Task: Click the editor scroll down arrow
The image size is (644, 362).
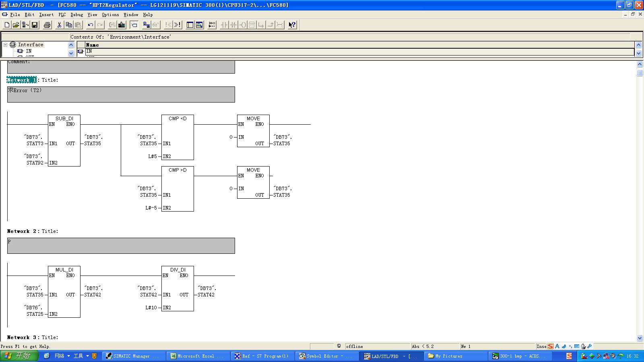Action: coord(640,338)
